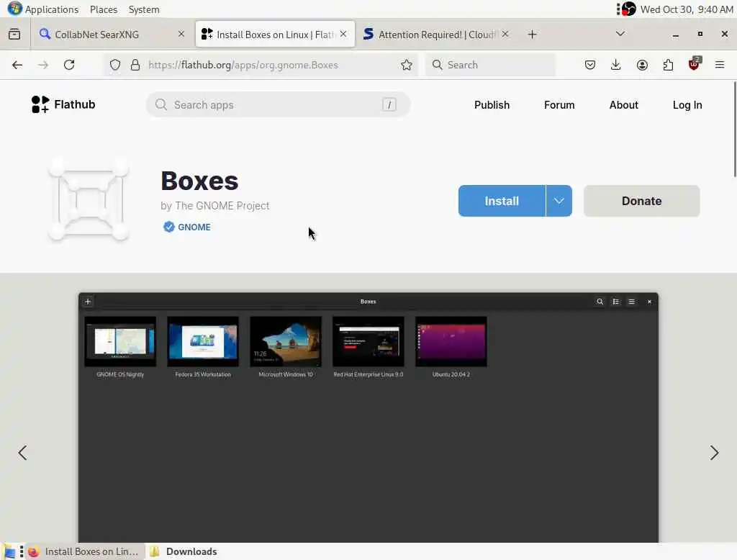Click show desktop icon in taskbar
Viewport: 737px width, 560px height.
[9, 551]
